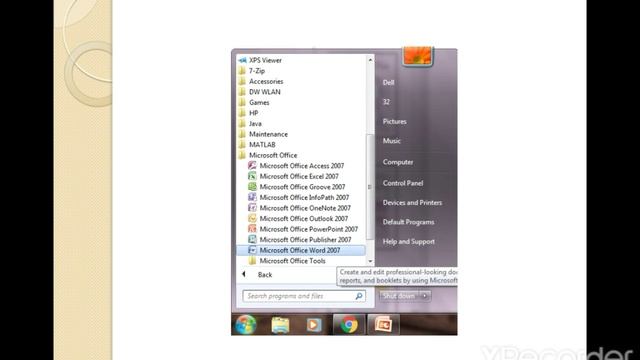Click the program list scrollbar thumb
This screenshot has width=640, height=360.
(x=370, y=187)
